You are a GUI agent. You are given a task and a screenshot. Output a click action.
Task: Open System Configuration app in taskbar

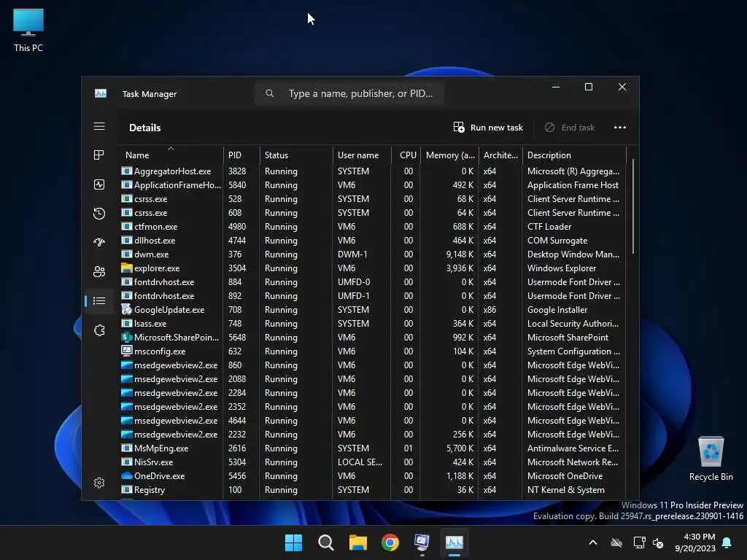[422, 542]
